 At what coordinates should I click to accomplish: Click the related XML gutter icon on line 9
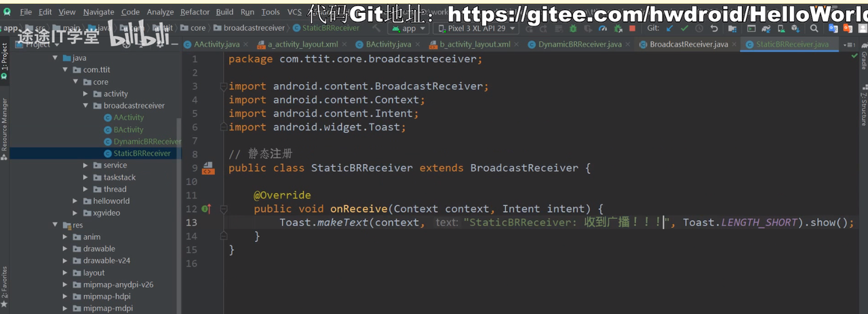click(x=208, y=168)
